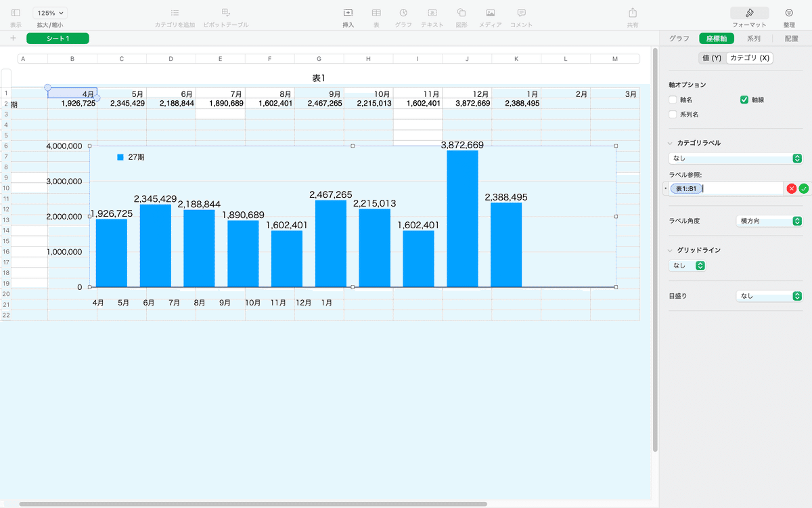Click the column M header

615,59
